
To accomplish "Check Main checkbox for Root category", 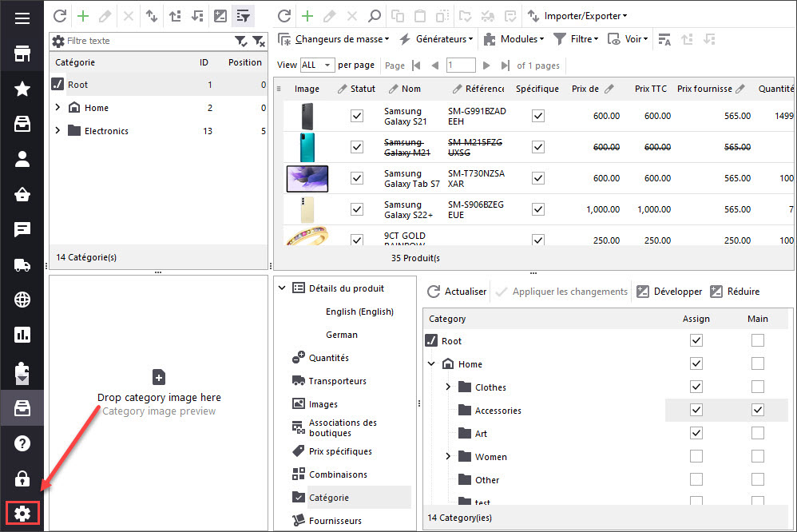I will point(758,340).
